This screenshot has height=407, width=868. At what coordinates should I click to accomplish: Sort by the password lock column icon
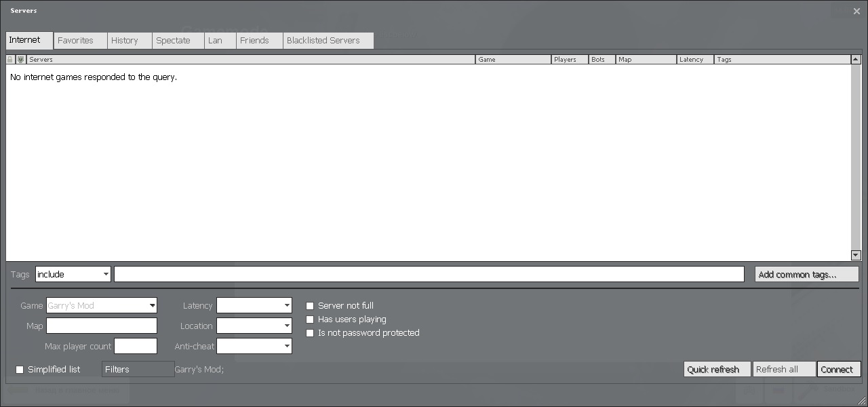click(10, 60)
